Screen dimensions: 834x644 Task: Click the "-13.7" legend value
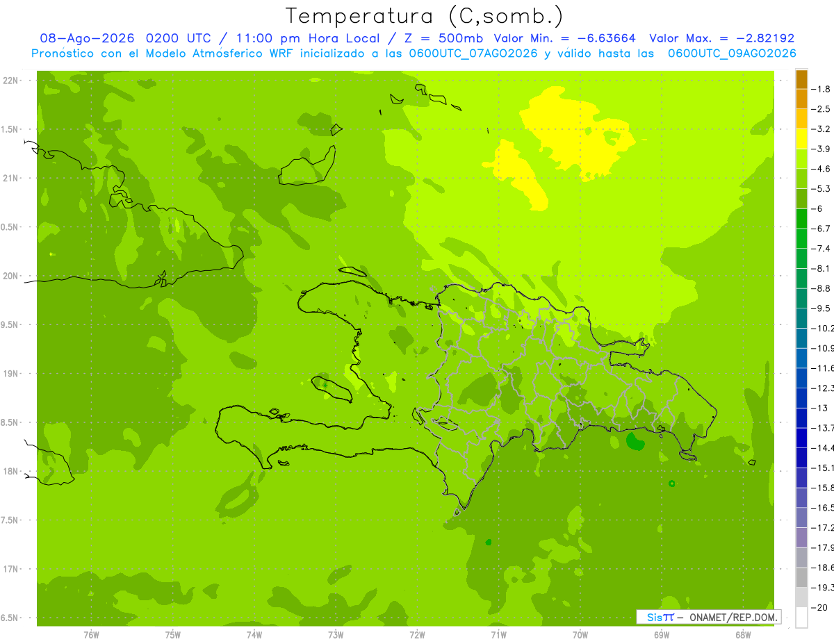click(x=824, y=428)
